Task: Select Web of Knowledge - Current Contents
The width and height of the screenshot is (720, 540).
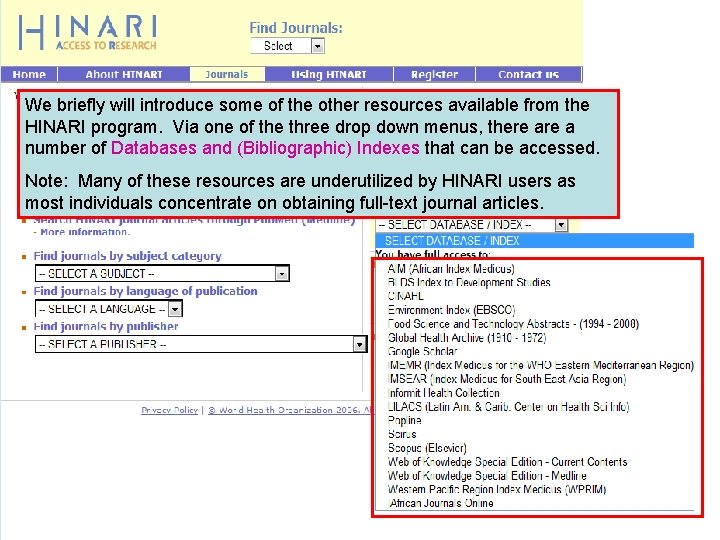Action: (x=507, y=462)
